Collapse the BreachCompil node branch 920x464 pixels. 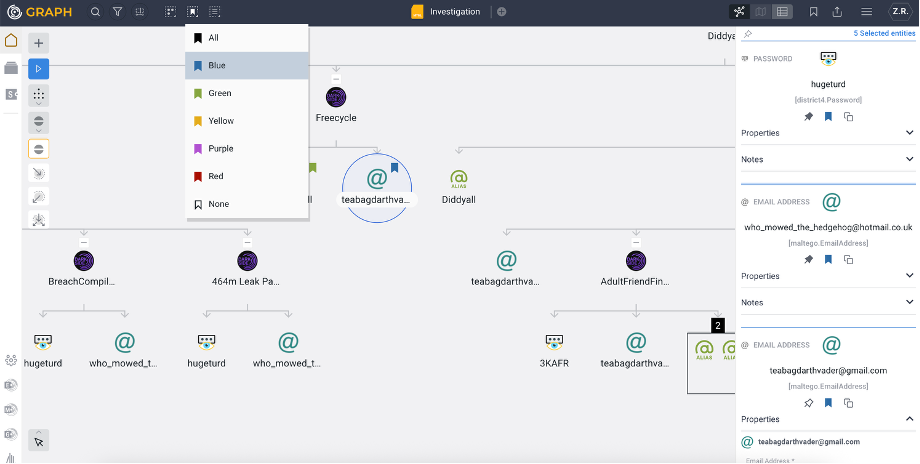click(x=84, y=242)
